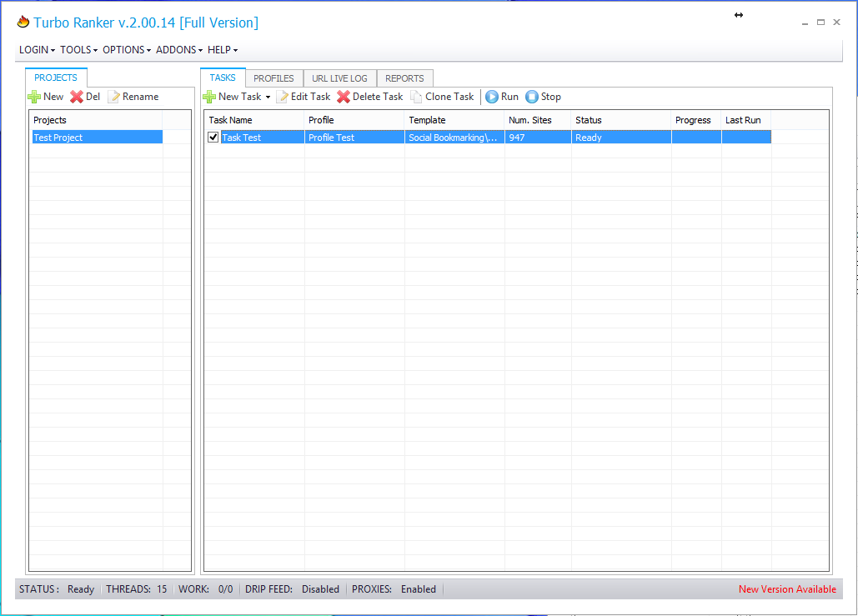Image resolution: width=858 pixels, height=616 pixels.
Task: Switch to the URL LIVE LOG tab
Action: [x=339, y=78]
